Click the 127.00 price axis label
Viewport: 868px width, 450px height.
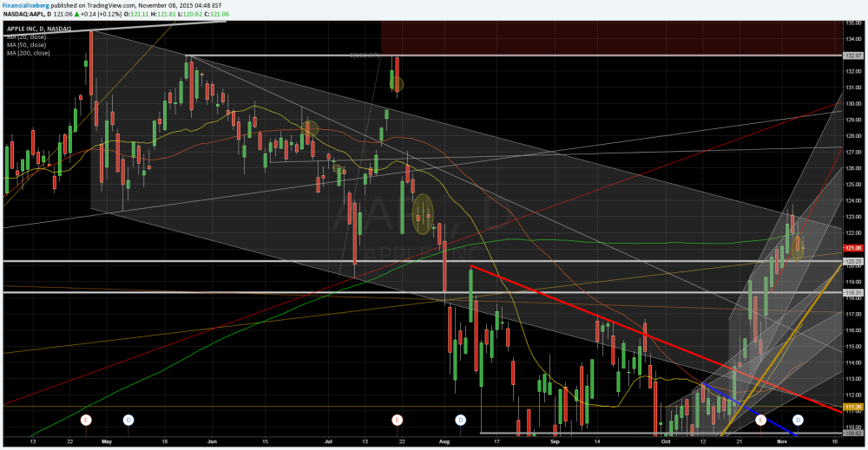[853, 152]
